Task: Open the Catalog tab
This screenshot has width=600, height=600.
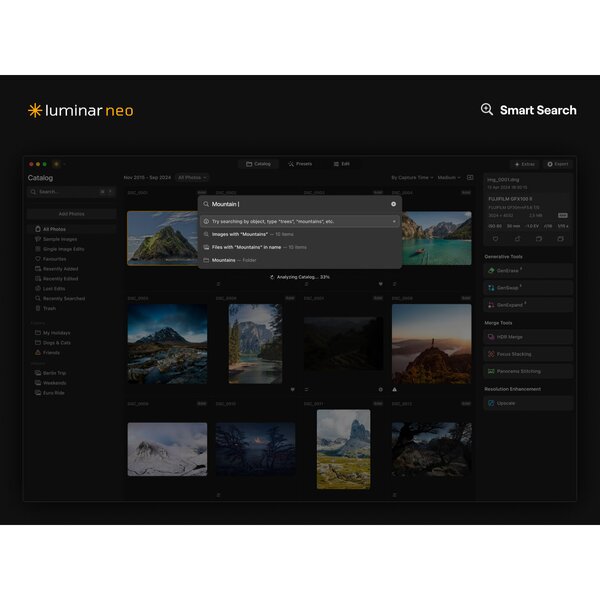Action: pyautogui.click(x=258, y=164)
